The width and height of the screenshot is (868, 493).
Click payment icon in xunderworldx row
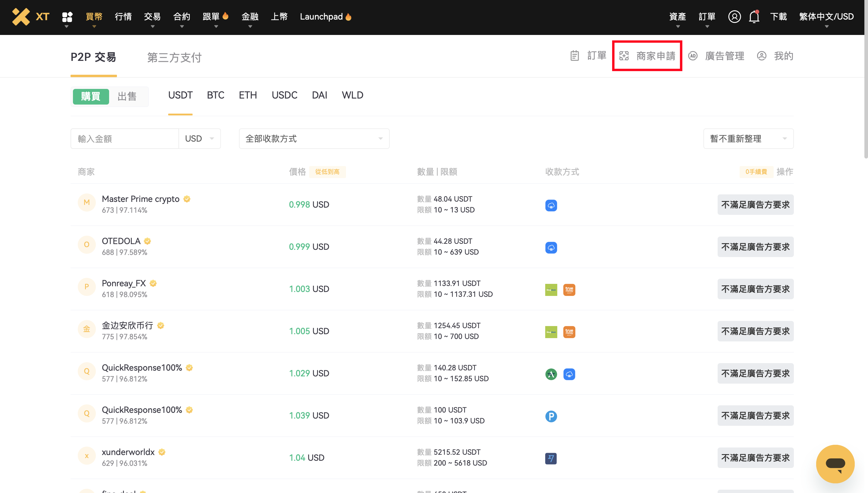pos(551,458)
